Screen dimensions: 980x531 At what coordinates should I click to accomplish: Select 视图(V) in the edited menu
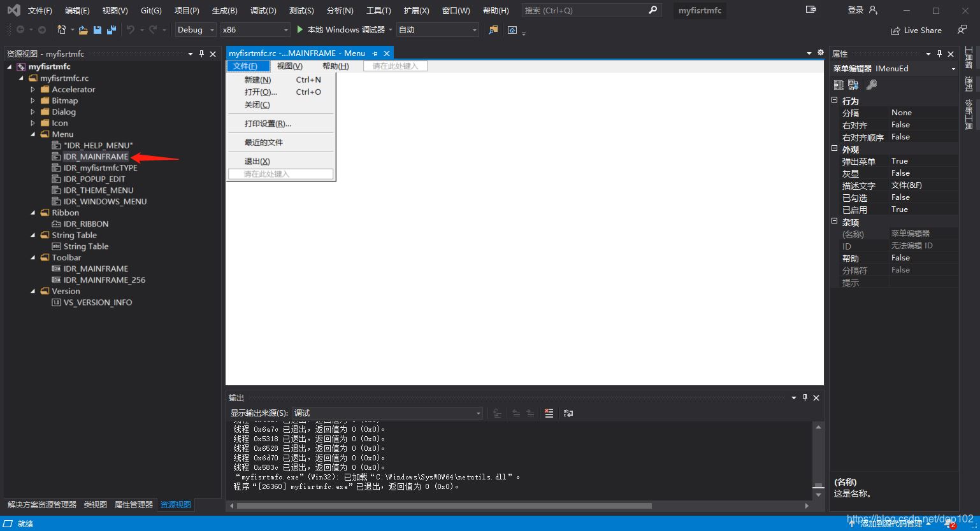tap(290, 66)
